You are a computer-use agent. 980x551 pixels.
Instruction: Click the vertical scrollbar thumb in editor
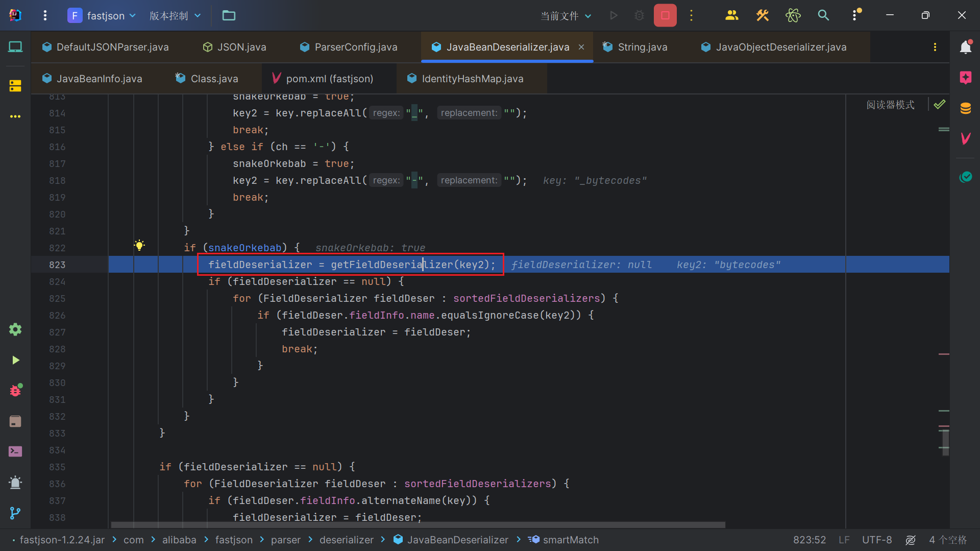click(945, 442)
